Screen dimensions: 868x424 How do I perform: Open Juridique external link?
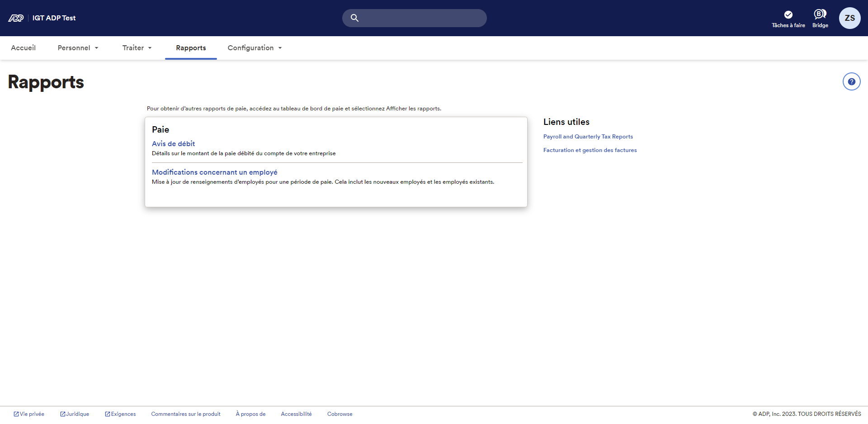(75, 414)
